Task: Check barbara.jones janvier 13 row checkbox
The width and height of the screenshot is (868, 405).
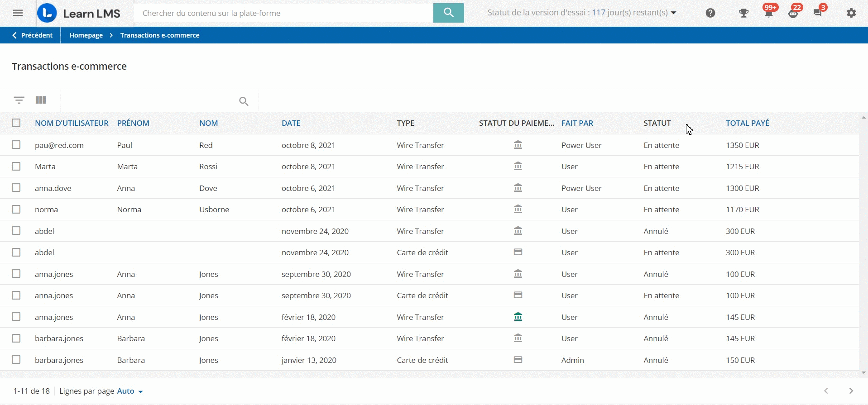Action: coord(16,360)
